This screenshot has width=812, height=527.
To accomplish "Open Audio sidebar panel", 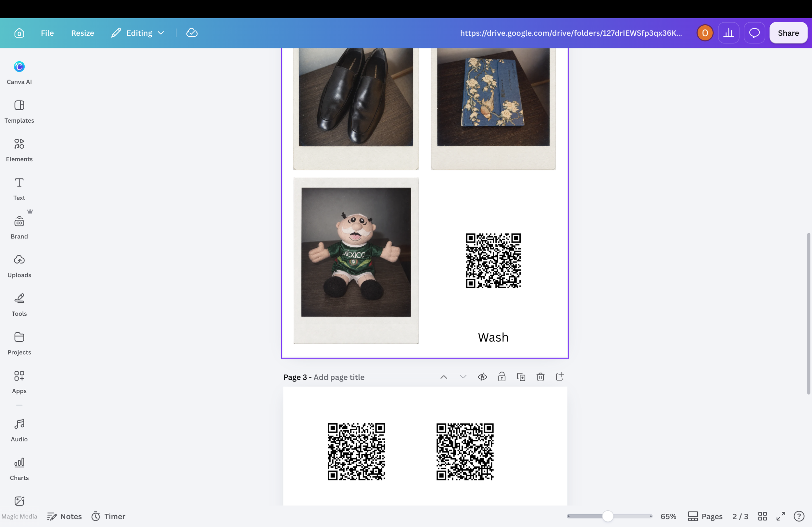I will pos(19,430).
